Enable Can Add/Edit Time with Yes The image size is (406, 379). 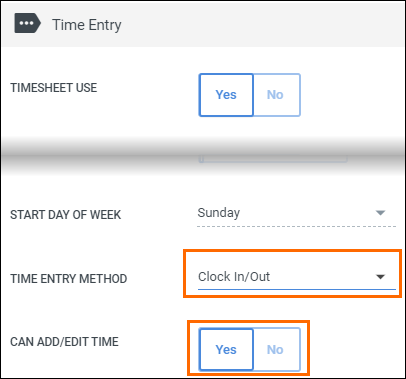[x=226, y=350]
